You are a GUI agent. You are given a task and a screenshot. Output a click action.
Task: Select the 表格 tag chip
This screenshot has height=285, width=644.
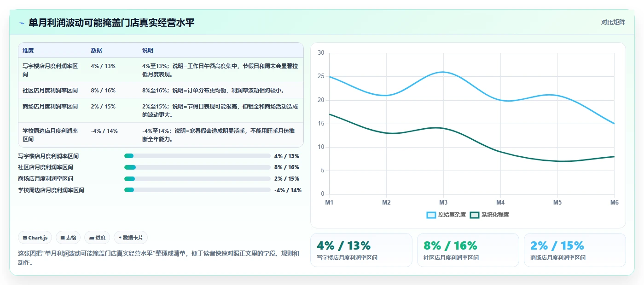point(68,238)
